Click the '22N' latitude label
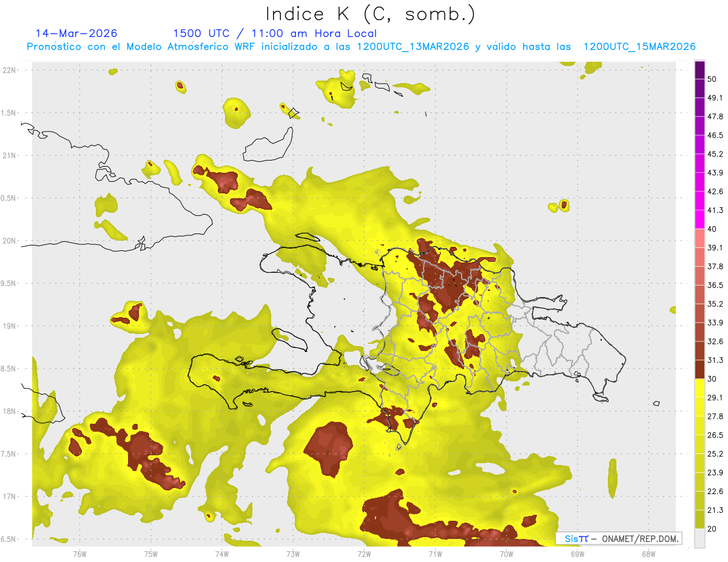Image resolution: width=728 pixels, height=562 pixels. pos(9,70)
